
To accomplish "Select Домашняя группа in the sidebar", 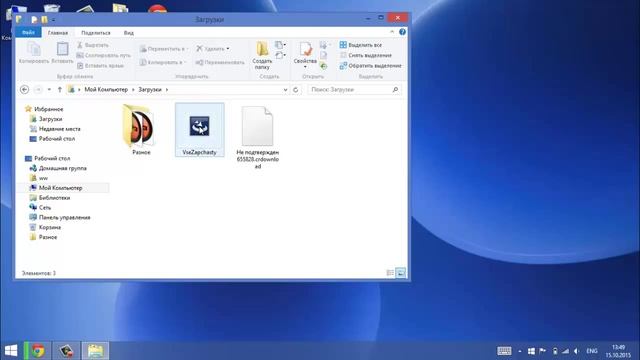I will coord(58,168).
